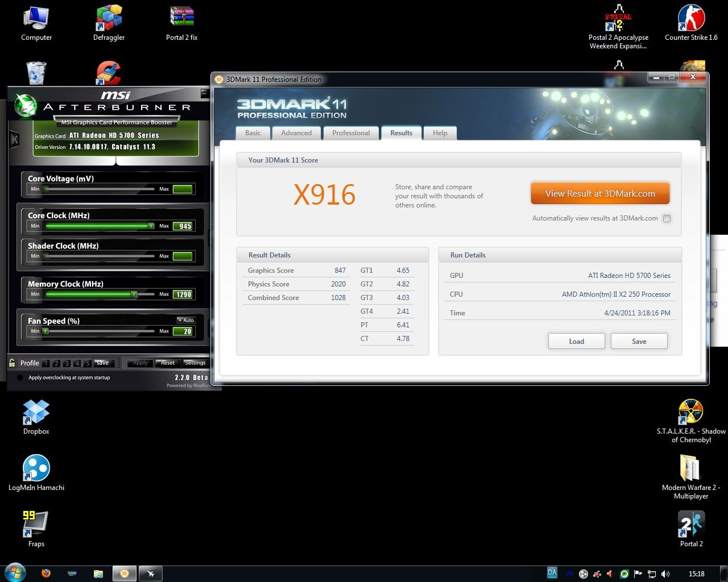This screenshot has width=728, height=582.
Task: Switch to the Advanced tab in 3DMark
Action: [296, 133]
